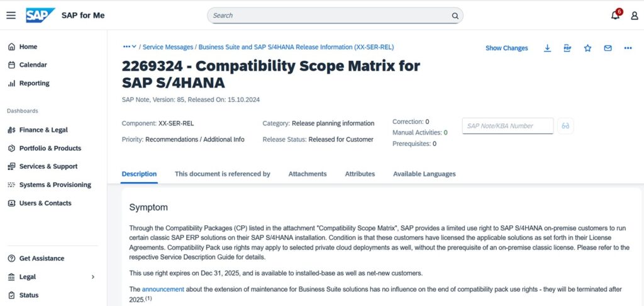The image size is (644, 306).
Task: Open the Available Languages tab
Action: click(424, 174)
